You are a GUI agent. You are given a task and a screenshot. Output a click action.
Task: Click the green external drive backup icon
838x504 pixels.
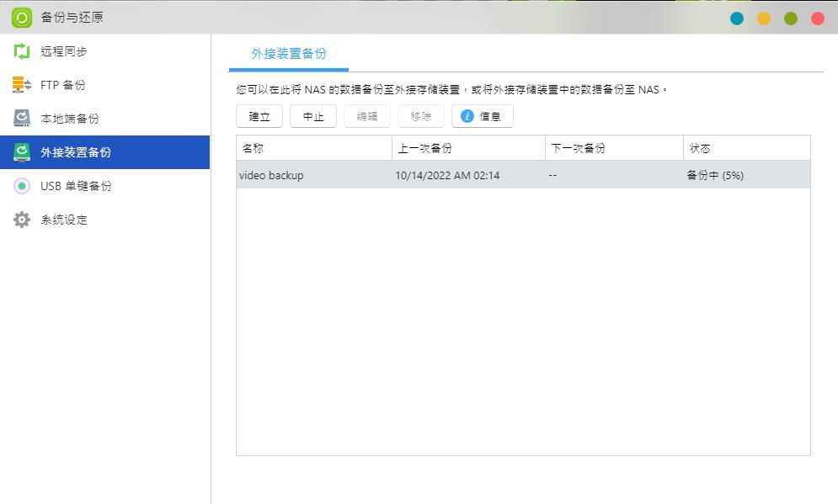tap(21, 152)
